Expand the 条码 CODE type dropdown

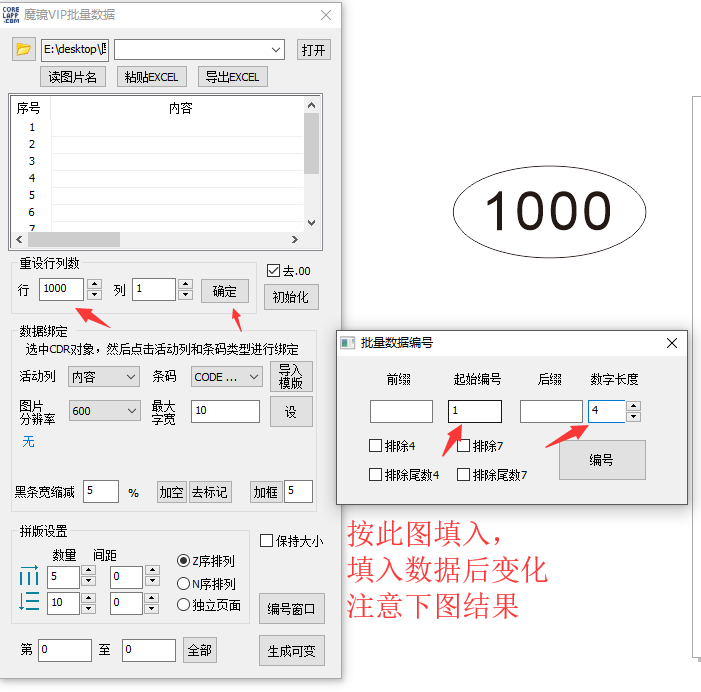(227, 377)
